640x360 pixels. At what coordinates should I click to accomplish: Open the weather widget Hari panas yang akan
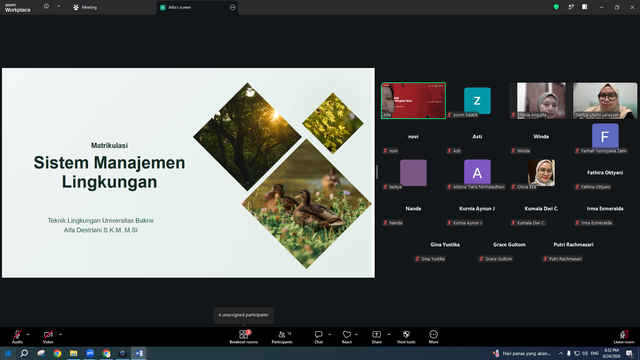pos(522,353)
